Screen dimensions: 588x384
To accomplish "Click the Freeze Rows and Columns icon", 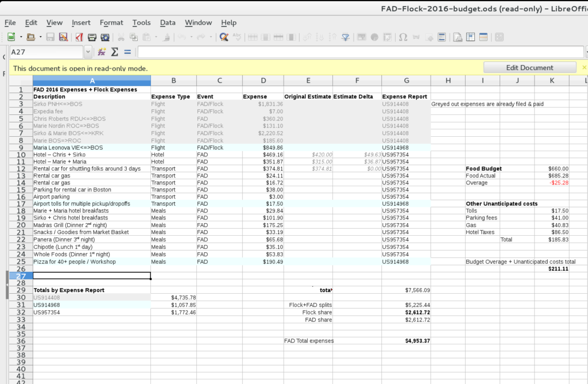I will [x=471, y=37].
